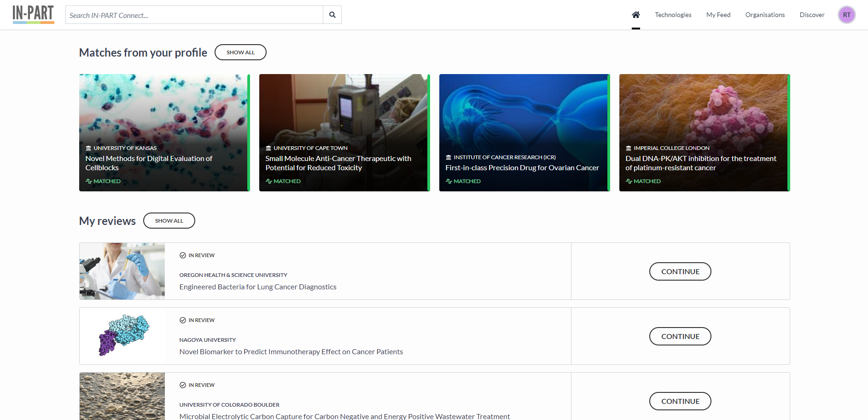Image resolution: width=868 pixels, height=420 pixels.
Task: Click Nagoya University label
Action: (208, 340)
